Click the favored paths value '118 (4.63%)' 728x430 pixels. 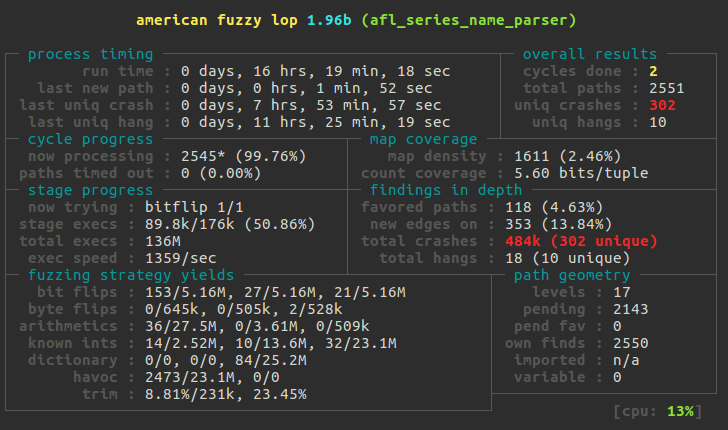pos(554,208)
